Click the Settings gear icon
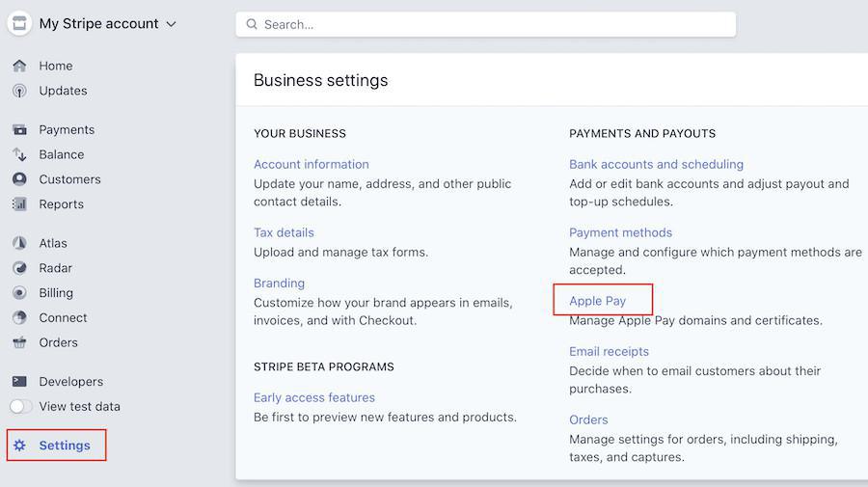The width and height of the screenshot is (868, 487). click(x=19, y=446)
